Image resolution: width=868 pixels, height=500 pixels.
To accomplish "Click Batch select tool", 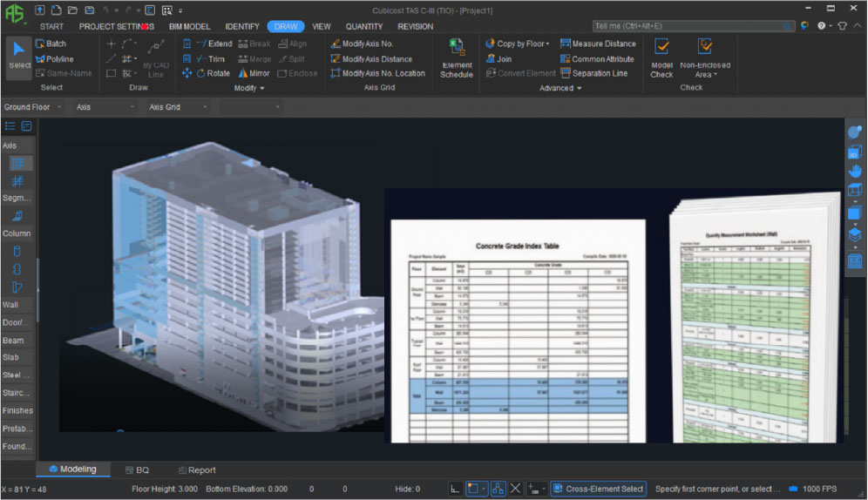I will click(51, 44).
